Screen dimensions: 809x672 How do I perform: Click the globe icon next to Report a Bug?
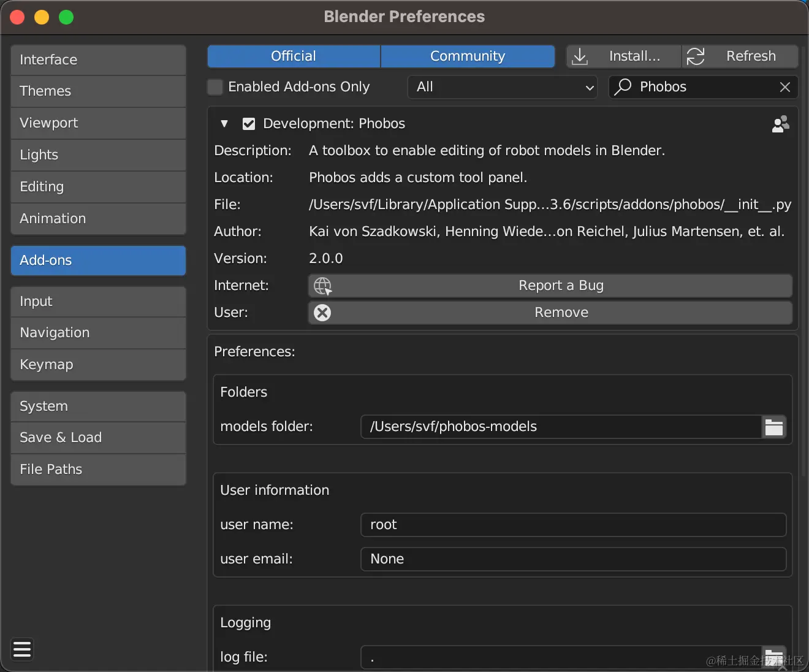coord(322,285)
